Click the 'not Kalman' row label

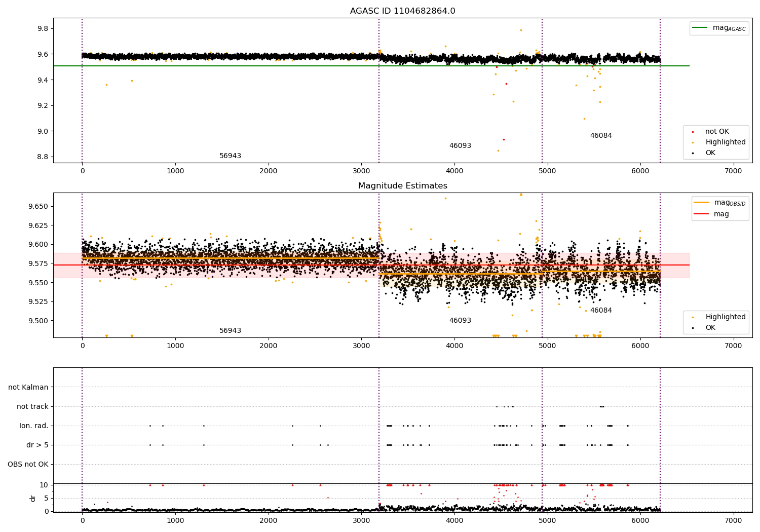point(28,388)
